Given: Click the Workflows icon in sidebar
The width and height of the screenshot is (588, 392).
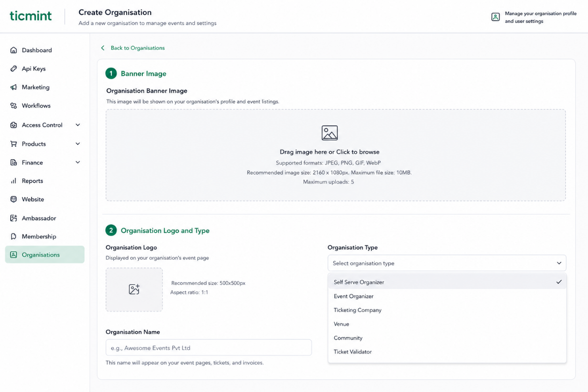Looking at the screenshot, I should (x=14, y=106).
